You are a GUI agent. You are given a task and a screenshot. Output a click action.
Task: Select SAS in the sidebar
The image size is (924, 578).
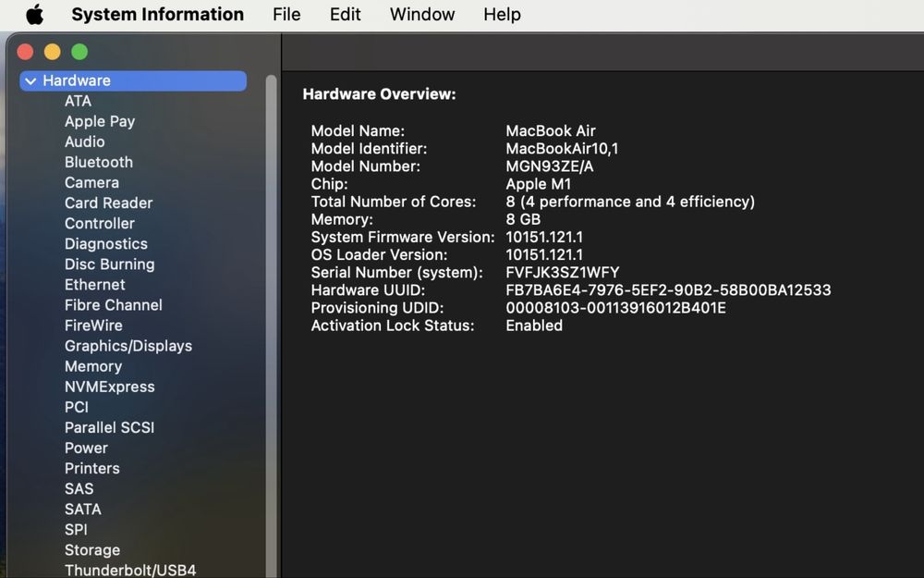pyautogui.click(x=79, y=489)
